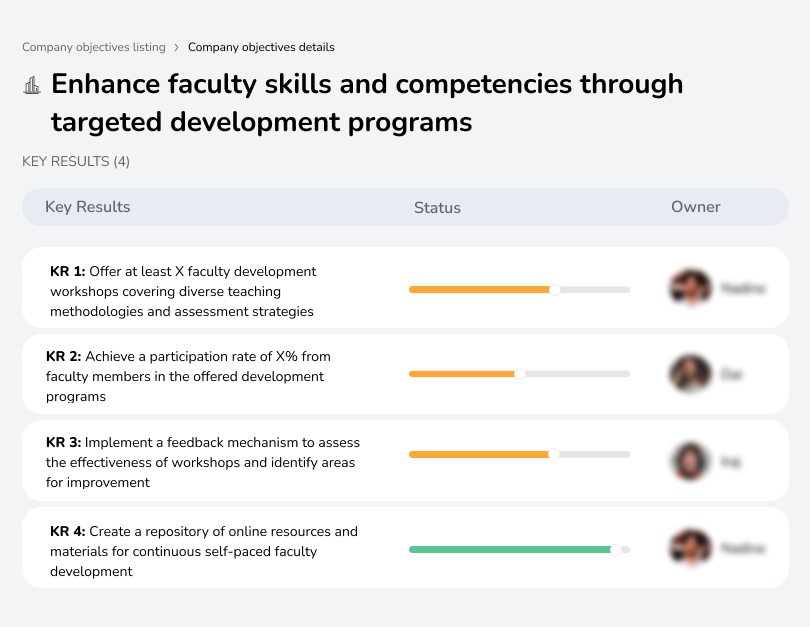Click the Status column header
This screenshot has width=810, height=627.
(x=437, y=208)
